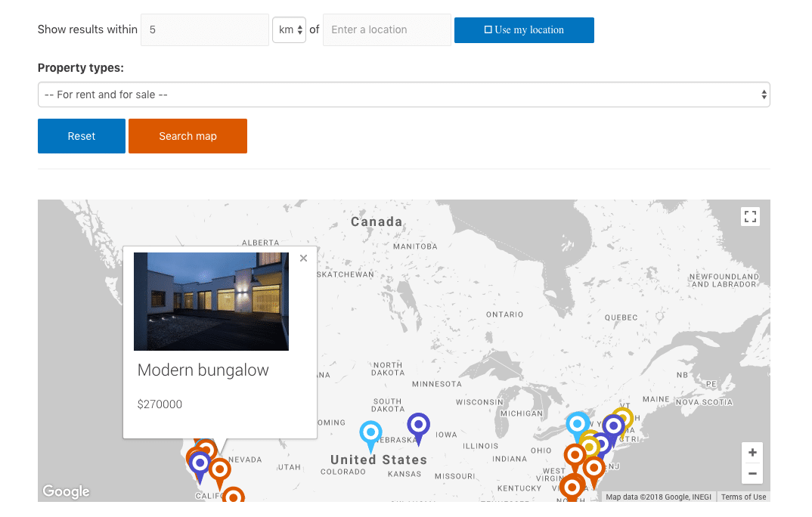Click the $270000 price text
This screenshot has width=812, height=517.
coord(160,404)
